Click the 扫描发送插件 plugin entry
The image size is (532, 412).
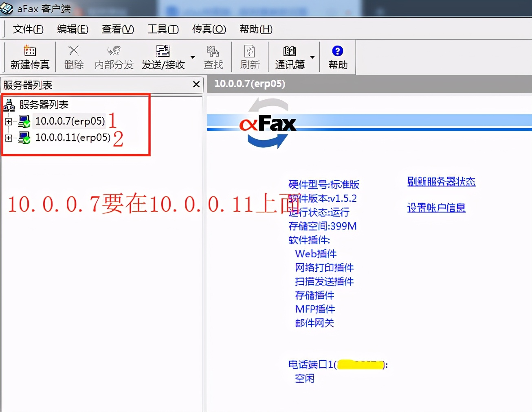(x=324, y=281)
